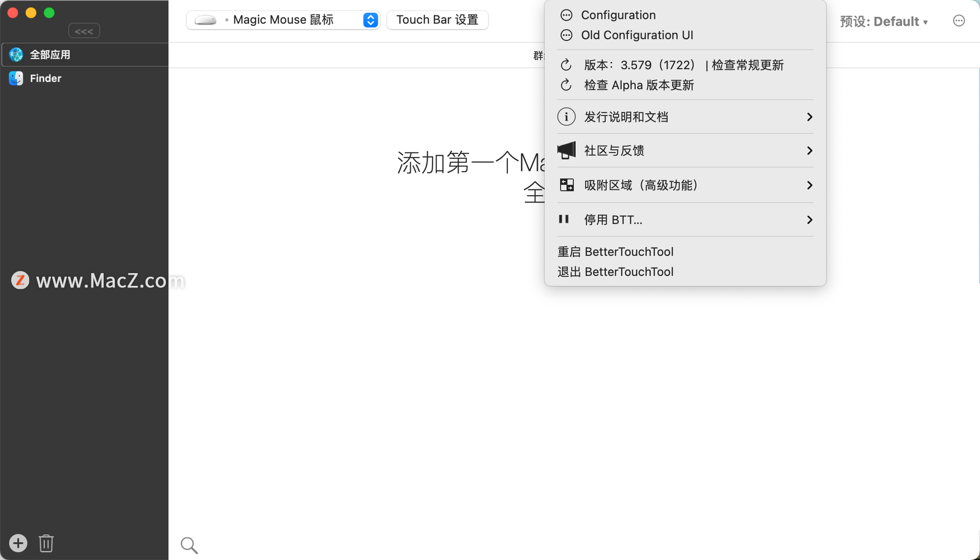Viewport: 980px width, 560px height.
Task: Click the 全部应用 globe icon
Action: pos(16,55)
